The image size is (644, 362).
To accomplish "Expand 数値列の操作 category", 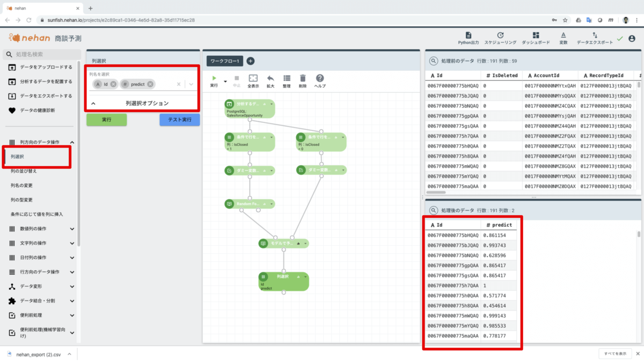I will pos(72,229).
